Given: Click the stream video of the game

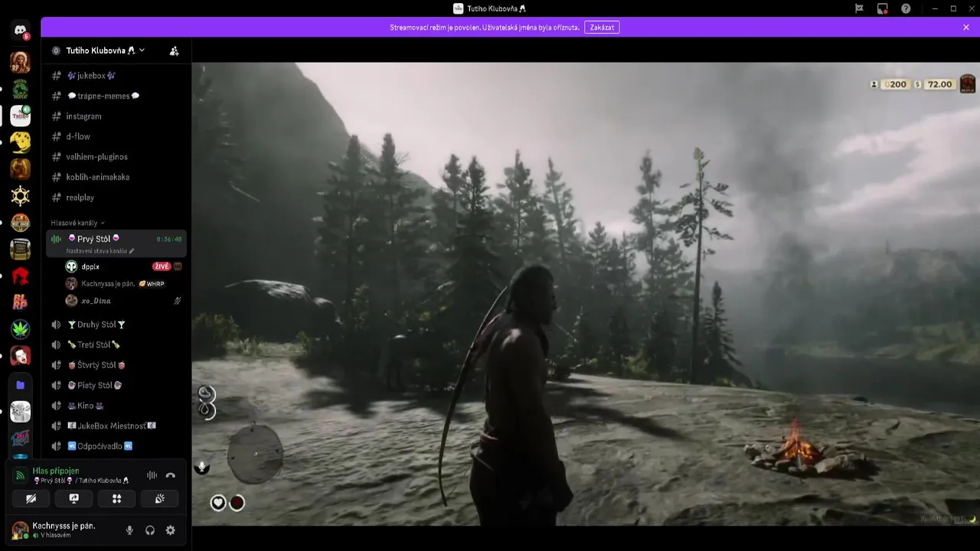Looking at the screenshot, I should coord(586,294).
